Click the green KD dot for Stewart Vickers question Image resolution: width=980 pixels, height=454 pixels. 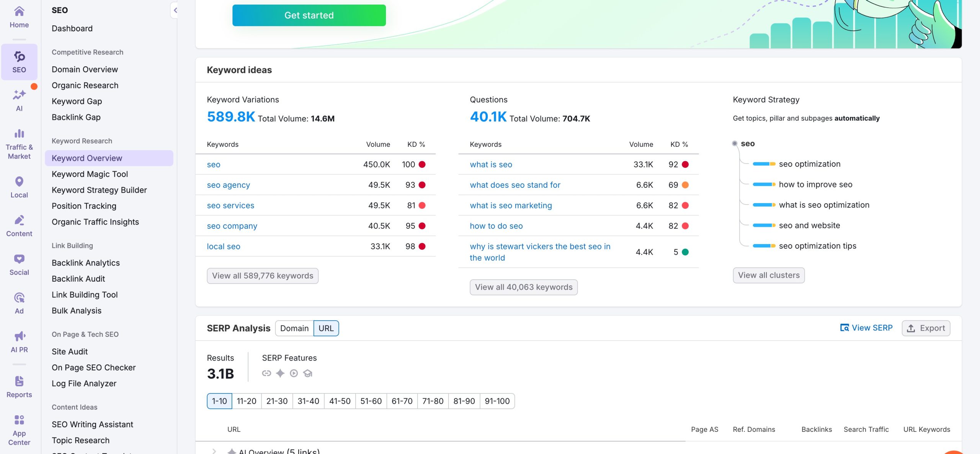click(685, 252)
